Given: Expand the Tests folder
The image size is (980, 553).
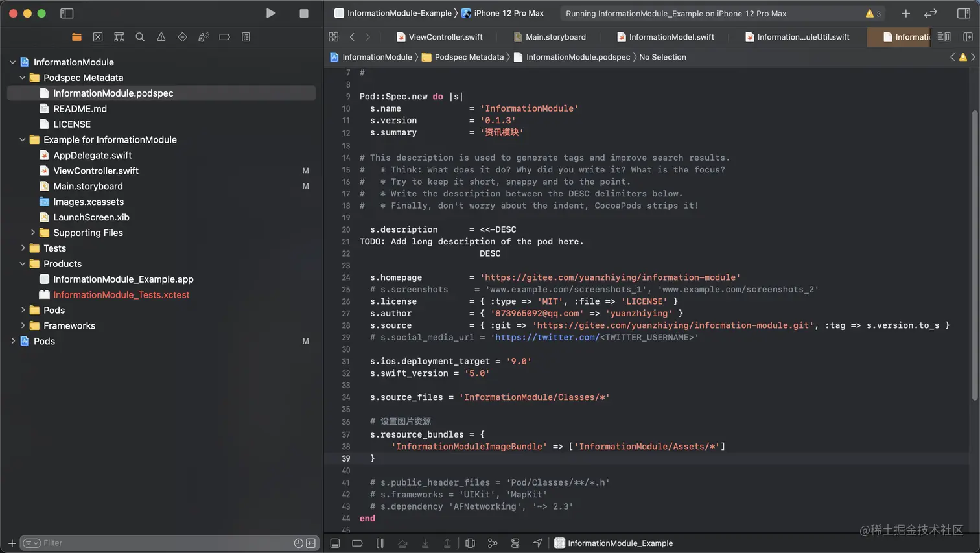Looking at the screenshot, I should [23, 248].
